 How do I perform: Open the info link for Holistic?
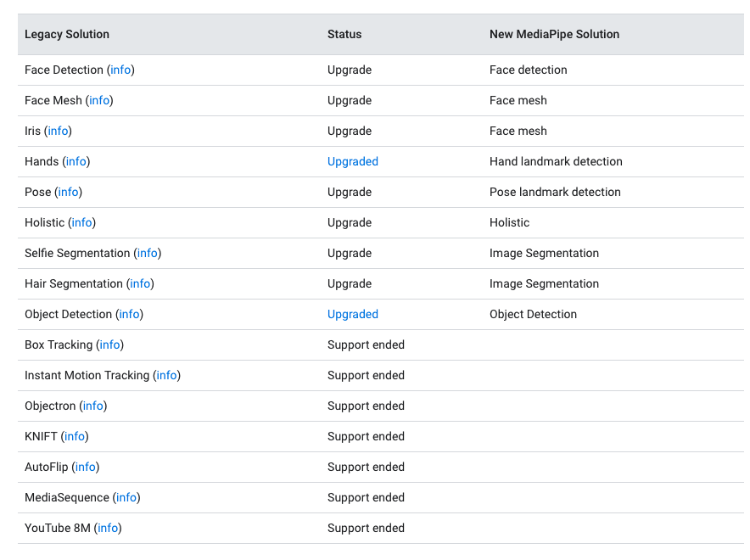(x=81, y=222)
